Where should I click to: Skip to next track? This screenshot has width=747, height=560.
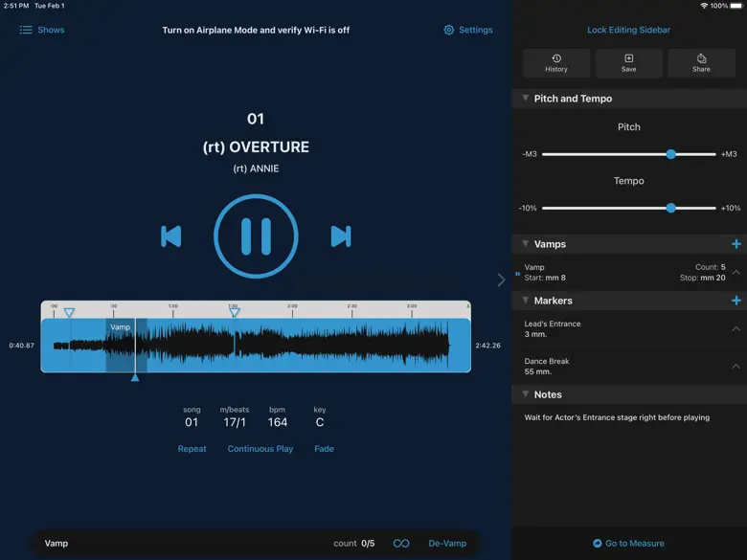(341, 236)
